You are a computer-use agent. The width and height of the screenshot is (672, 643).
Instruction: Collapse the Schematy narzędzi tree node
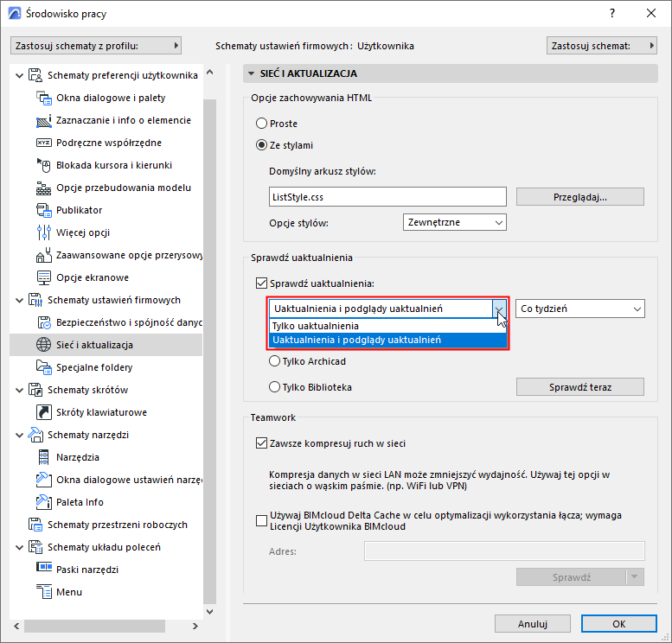pos(19,435)
